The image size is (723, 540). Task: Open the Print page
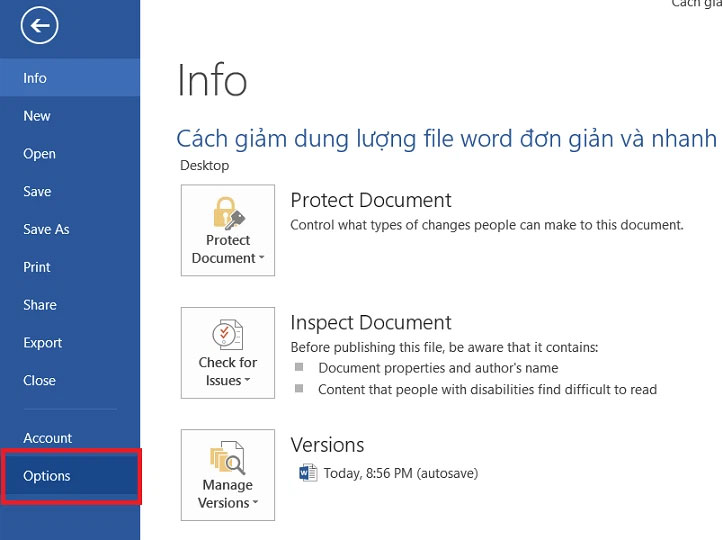[37, 267]
